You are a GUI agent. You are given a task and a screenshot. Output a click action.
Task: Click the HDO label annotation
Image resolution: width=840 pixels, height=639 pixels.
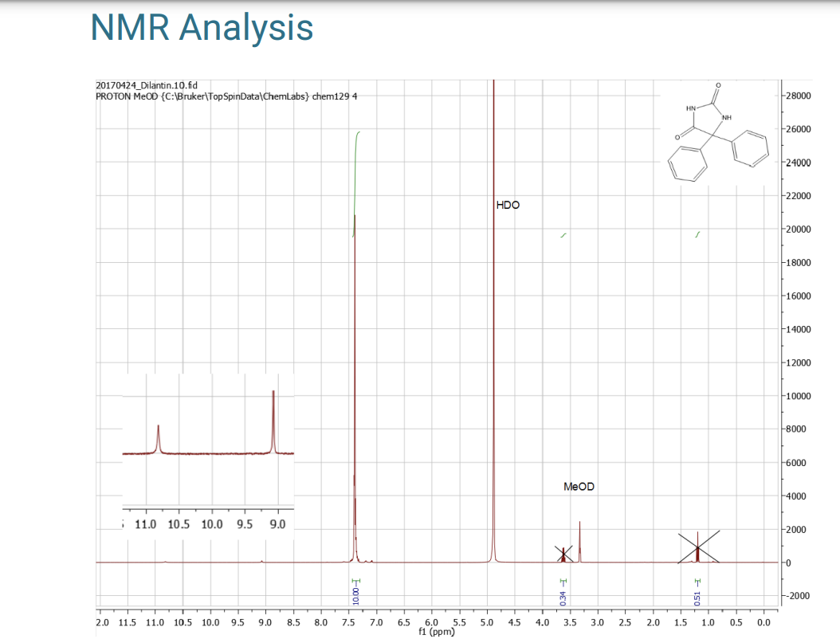pos(508,205)
